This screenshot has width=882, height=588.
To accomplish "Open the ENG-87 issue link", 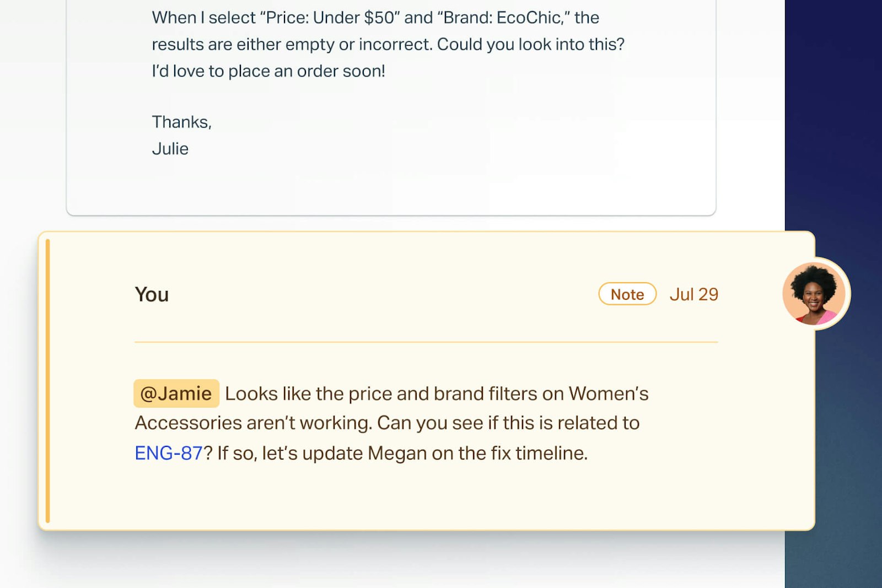I will [169, 453].
